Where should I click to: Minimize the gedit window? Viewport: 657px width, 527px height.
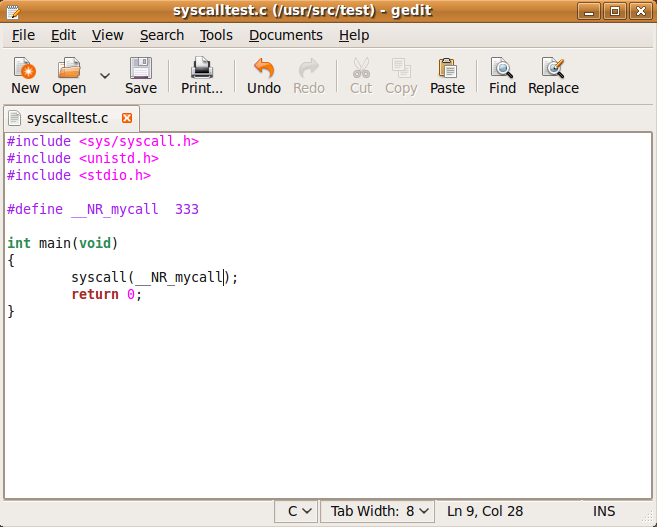589,11
